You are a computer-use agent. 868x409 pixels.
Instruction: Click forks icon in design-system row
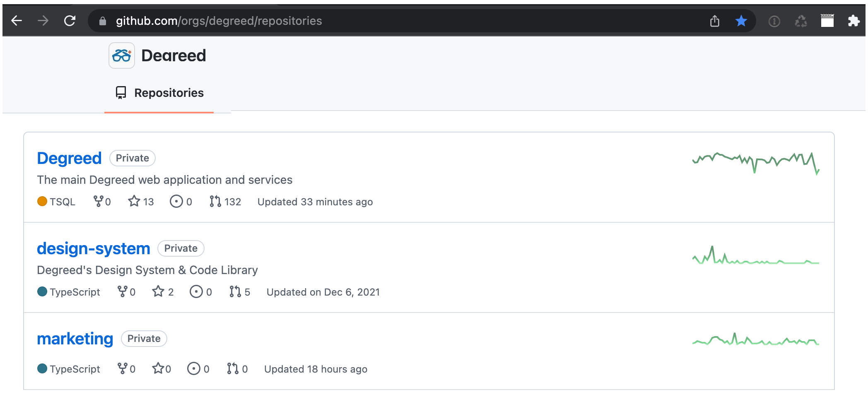point(123,291)
